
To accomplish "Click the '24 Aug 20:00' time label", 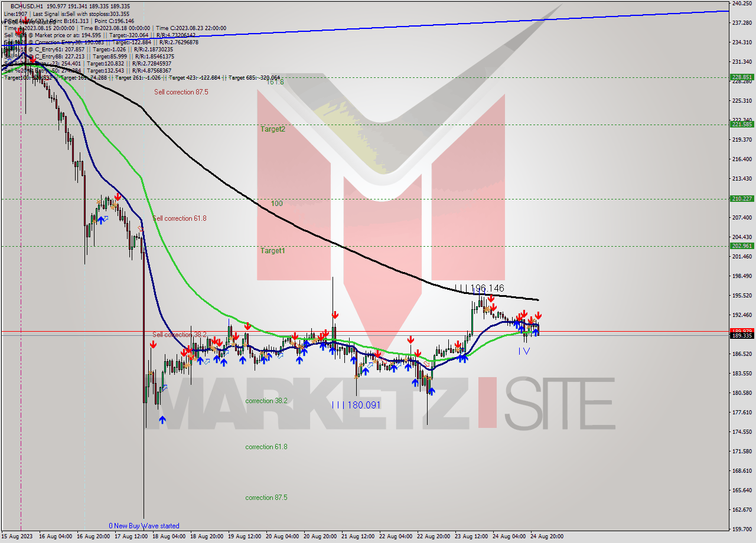I will (546, 537).
